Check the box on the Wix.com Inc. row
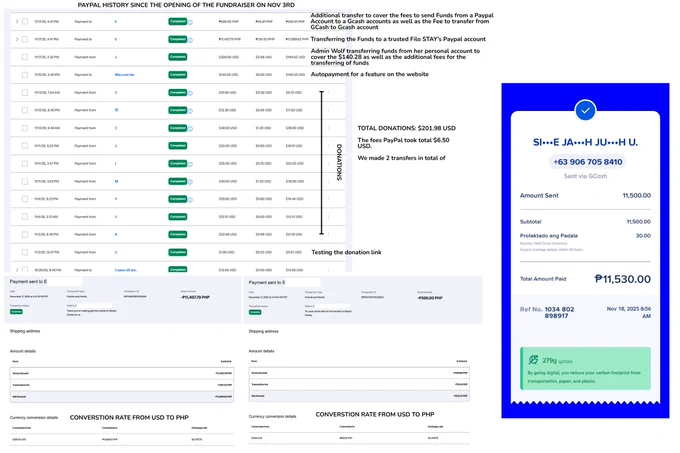Viewport: 680px width, 453px height. coord(25,75)
